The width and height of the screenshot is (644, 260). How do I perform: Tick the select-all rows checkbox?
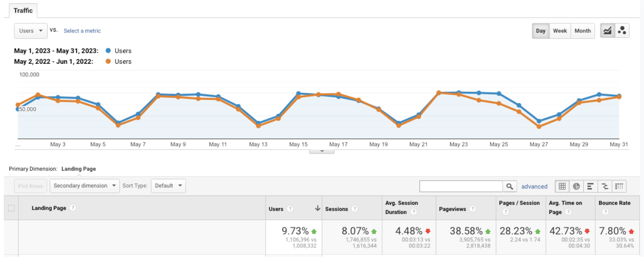(x=11, y=208)
